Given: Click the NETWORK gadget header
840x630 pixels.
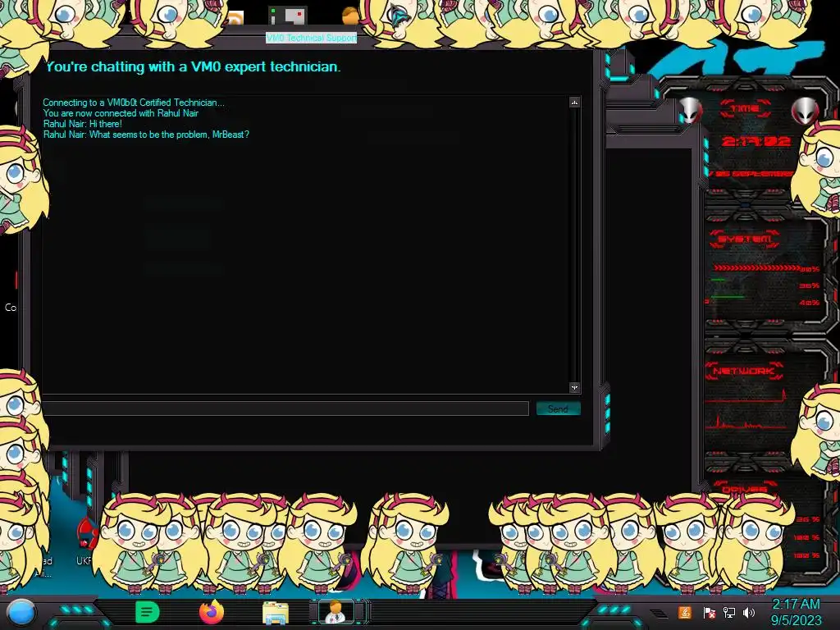Looking at the screenshot, I should 745,371.
